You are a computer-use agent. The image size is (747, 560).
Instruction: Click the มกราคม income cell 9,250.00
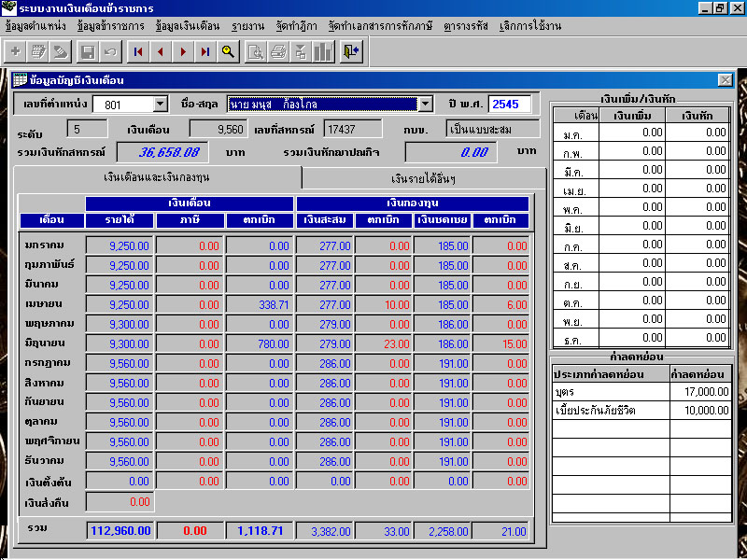tap(120, 245)
